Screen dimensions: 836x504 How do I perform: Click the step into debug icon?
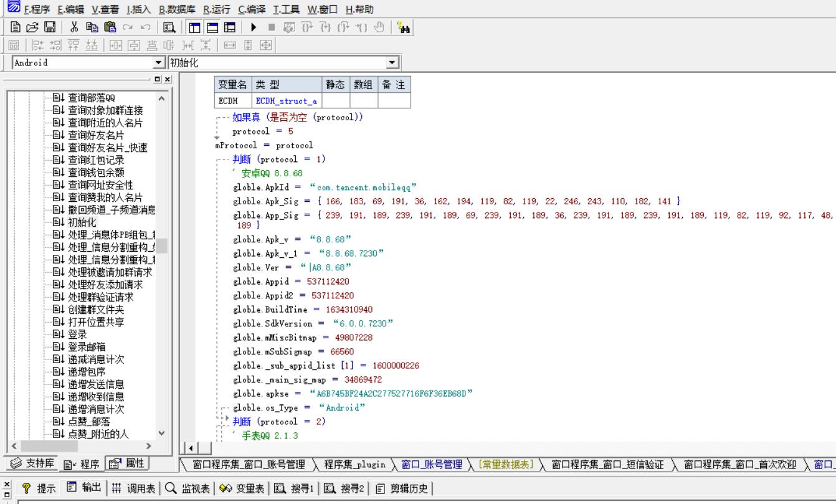click(x=326, y=27)
